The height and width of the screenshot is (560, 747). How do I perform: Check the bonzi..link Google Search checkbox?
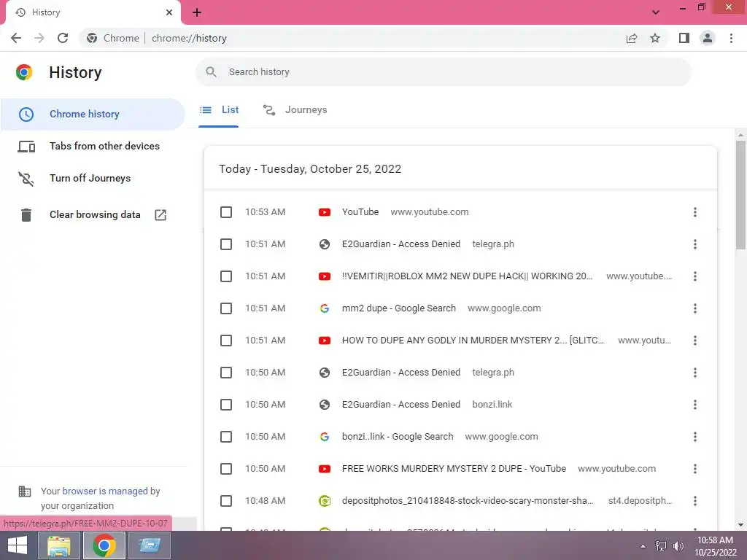point(226,437)
